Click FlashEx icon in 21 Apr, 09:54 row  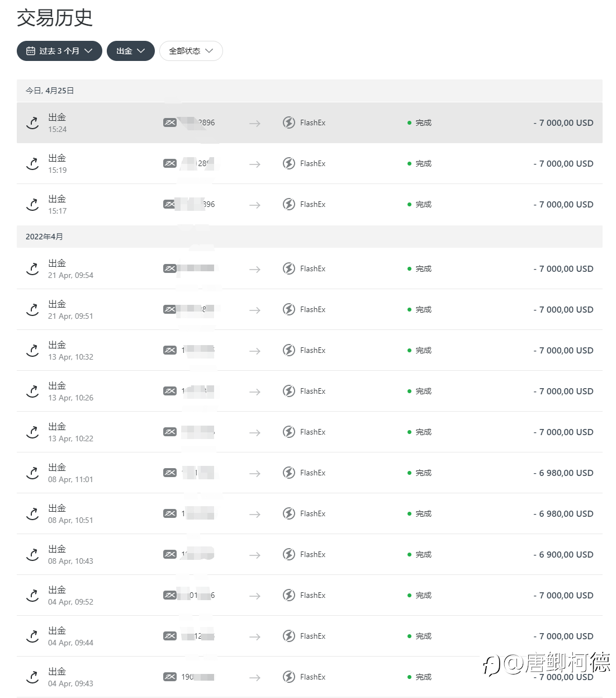tap(289, 268)
